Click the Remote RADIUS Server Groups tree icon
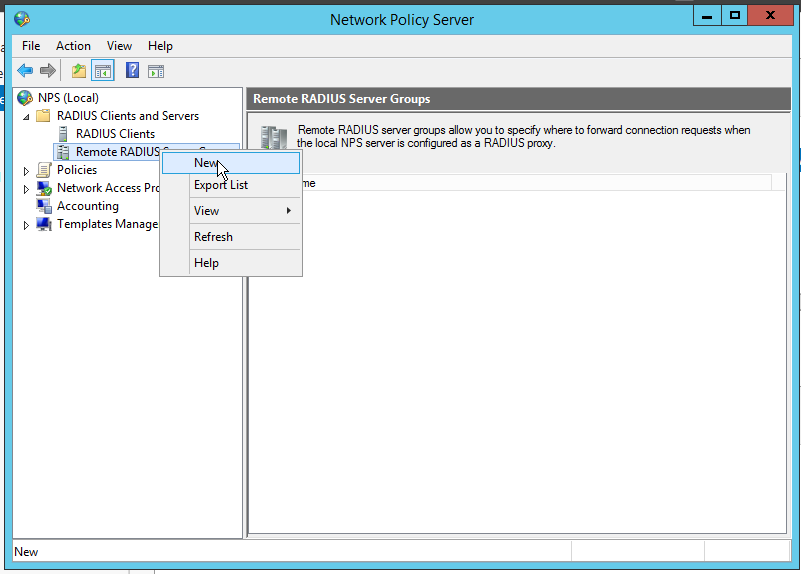 (63, 152)
